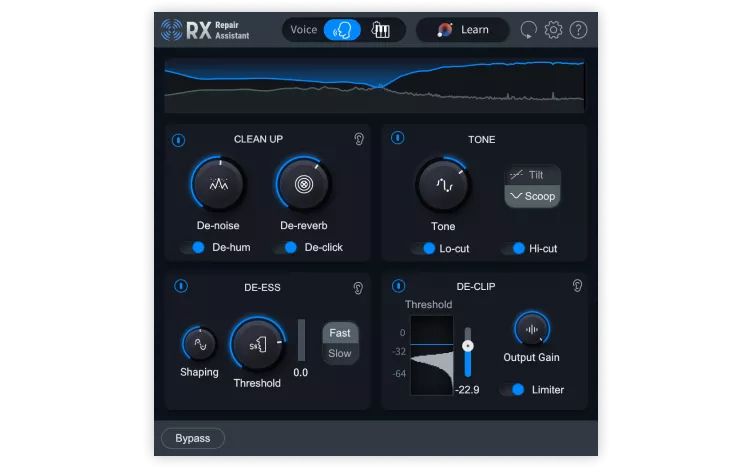Select the Tilt tone option
The height and width of the screenshot is (468, 752).
tap(532, 175)
